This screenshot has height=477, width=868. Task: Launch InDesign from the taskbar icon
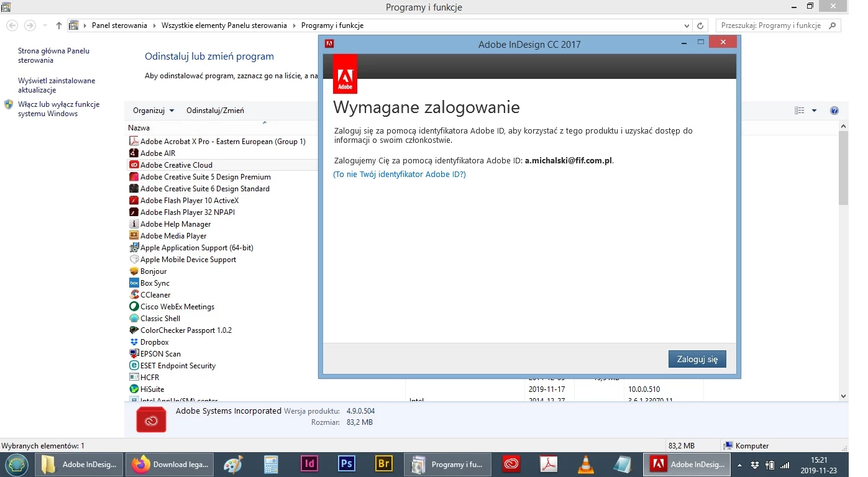[309, 464]
